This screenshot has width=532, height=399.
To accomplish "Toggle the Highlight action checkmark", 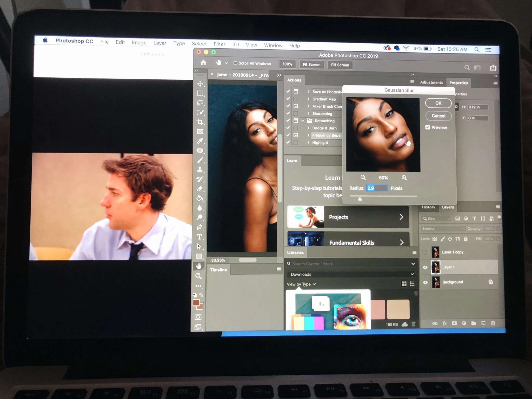I will point(288,142).
